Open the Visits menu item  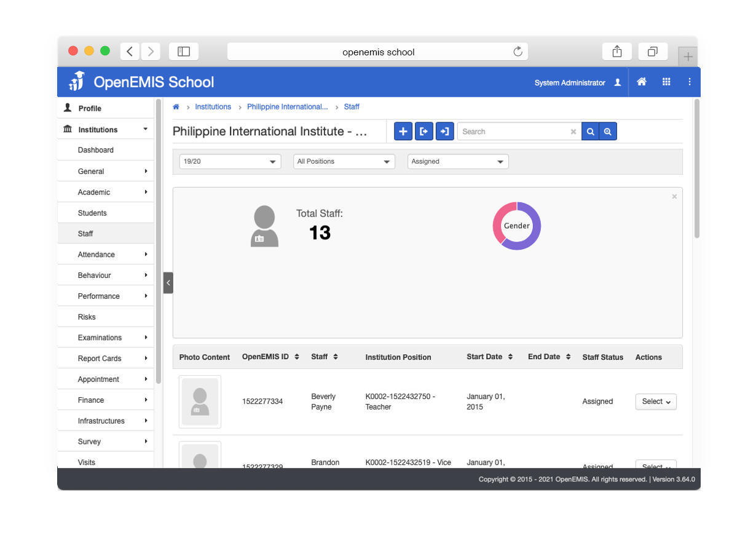pyautogui.click(x=106, y=461)
